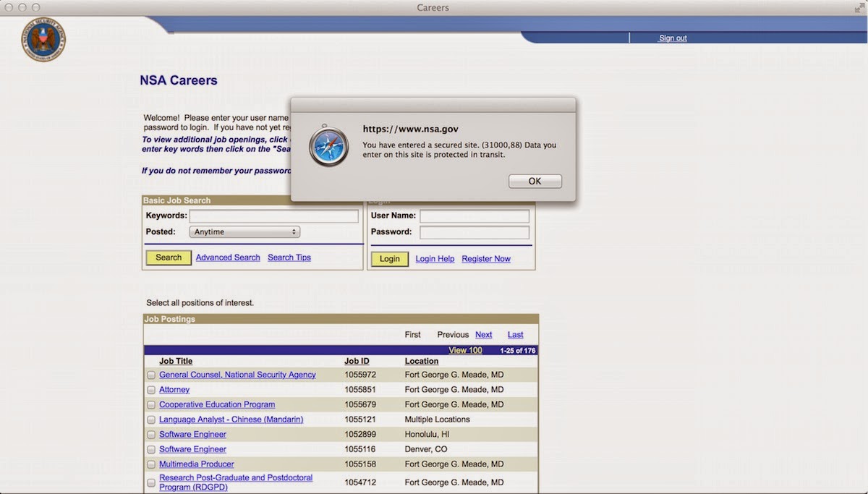
Task: Click job ID 1055972
Action: tap(360, 375)
